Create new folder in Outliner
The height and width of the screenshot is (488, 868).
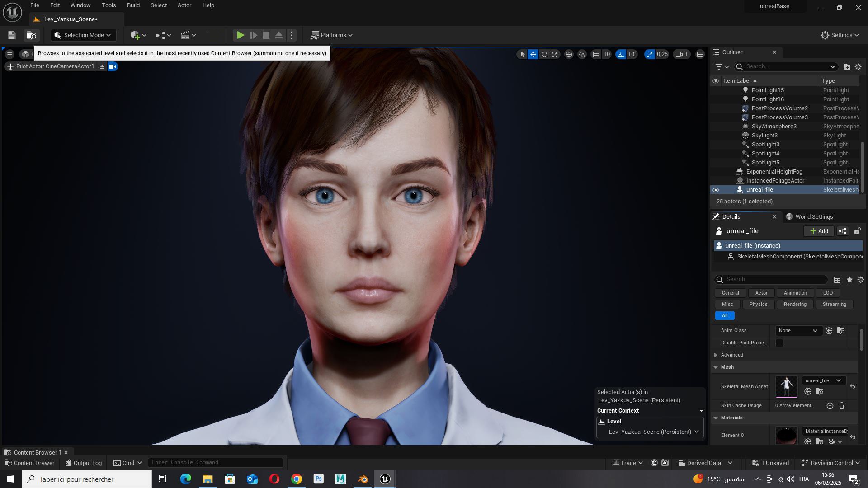click(x=847, y=66)
